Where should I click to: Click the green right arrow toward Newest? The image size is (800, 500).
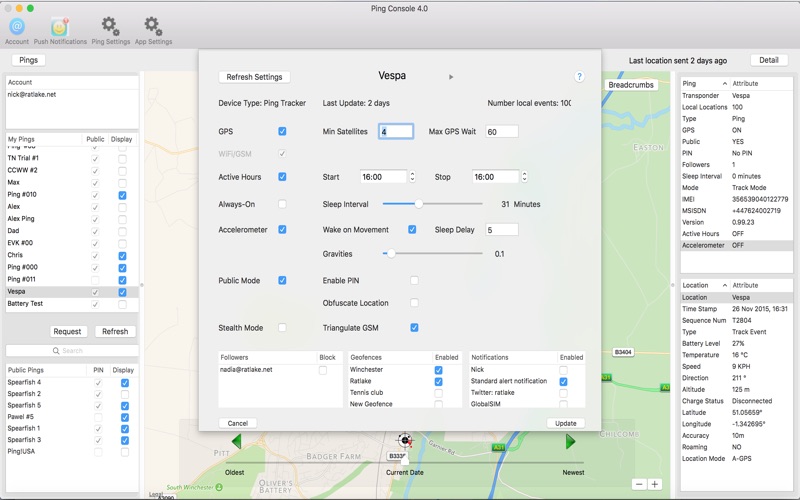click(x=570, y=442)
